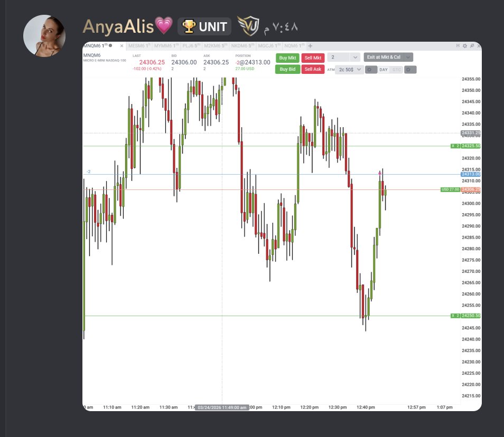Click the pink heart emoji after username
Viewport: 504px width, 437px height.
point(164,25)
